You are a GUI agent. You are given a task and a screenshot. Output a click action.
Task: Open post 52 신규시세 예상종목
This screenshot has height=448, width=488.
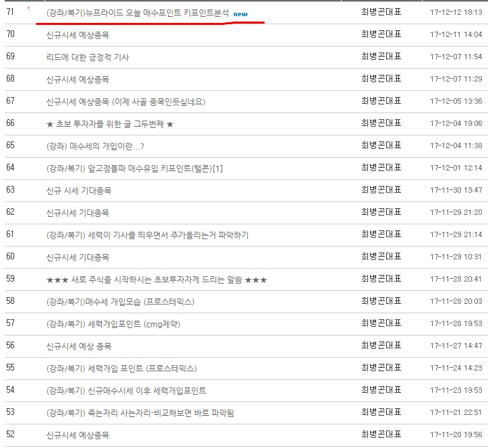(78, 435)
